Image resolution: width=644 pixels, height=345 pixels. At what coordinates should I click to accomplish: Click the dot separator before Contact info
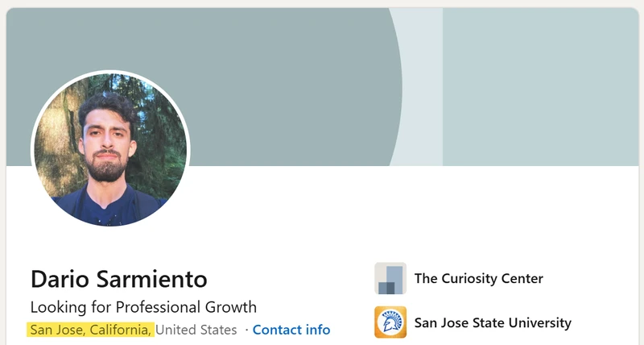click(x=246, y=330)
